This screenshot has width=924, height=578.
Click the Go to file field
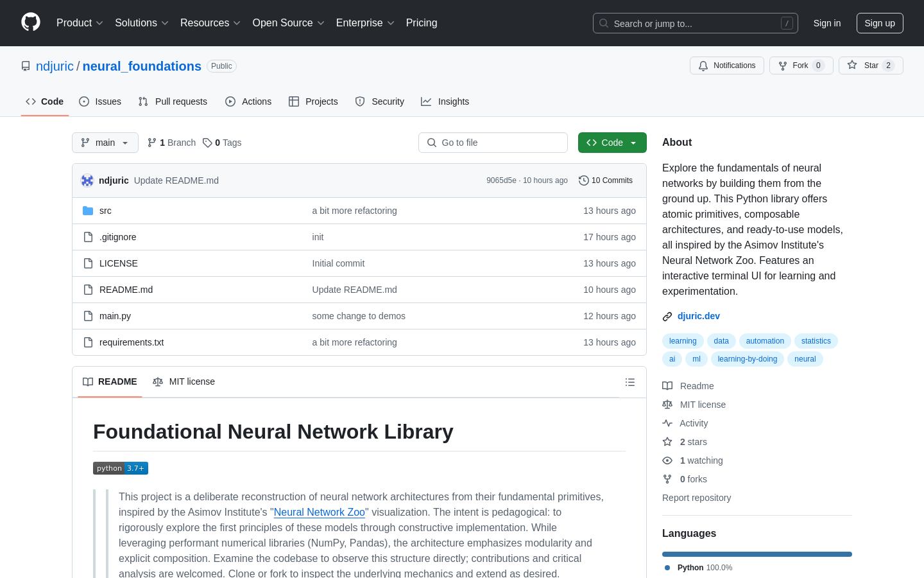[x=493, y=143]
